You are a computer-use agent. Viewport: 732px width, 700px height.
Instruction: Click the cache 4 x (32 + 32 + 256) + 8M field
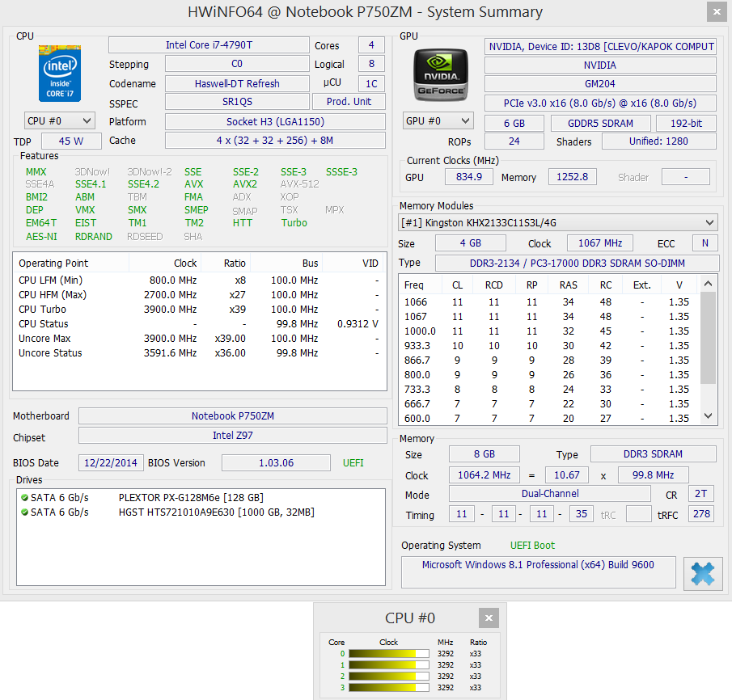[x=275, y=141]
